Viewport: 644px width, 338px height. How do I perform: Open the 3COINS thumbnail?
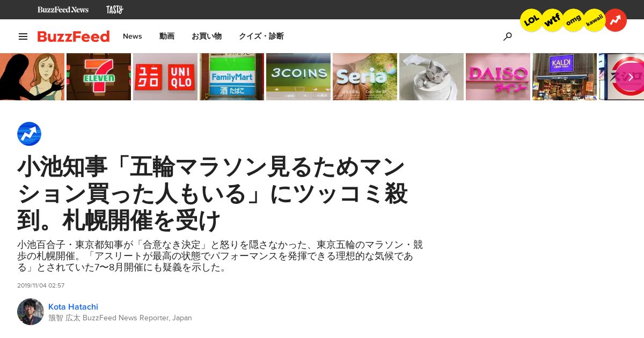pyautogui.click(x=298, y=77)
